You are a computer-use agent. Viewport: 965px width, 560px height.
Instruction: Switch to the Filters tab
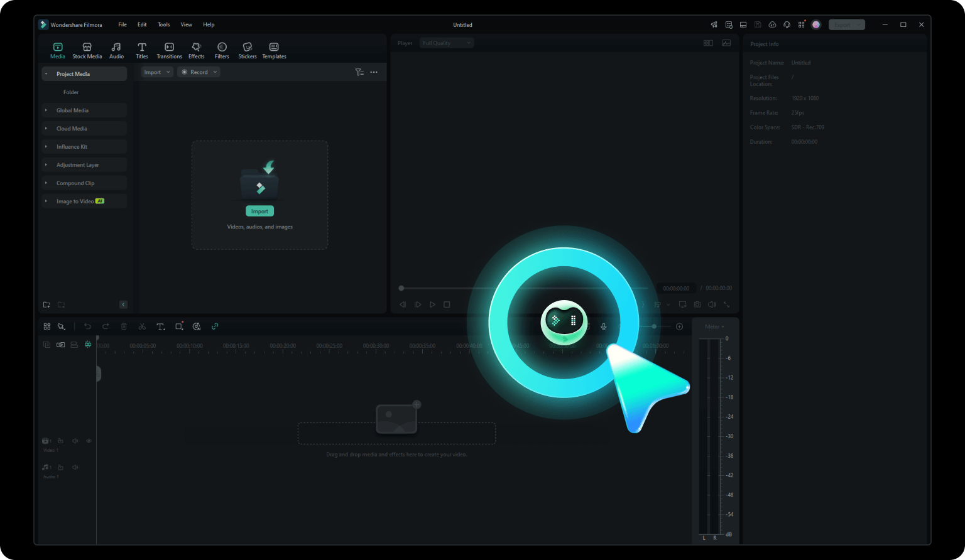(x=222, y=51)
